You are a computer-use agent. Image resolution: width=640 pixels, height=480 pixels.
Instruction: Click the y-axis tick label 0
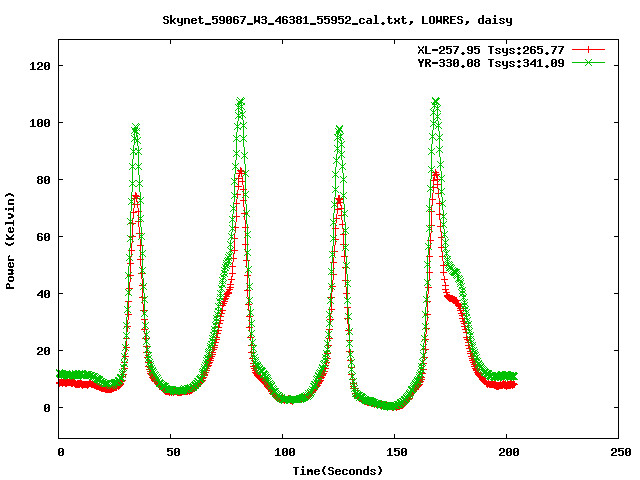(47, 408)
